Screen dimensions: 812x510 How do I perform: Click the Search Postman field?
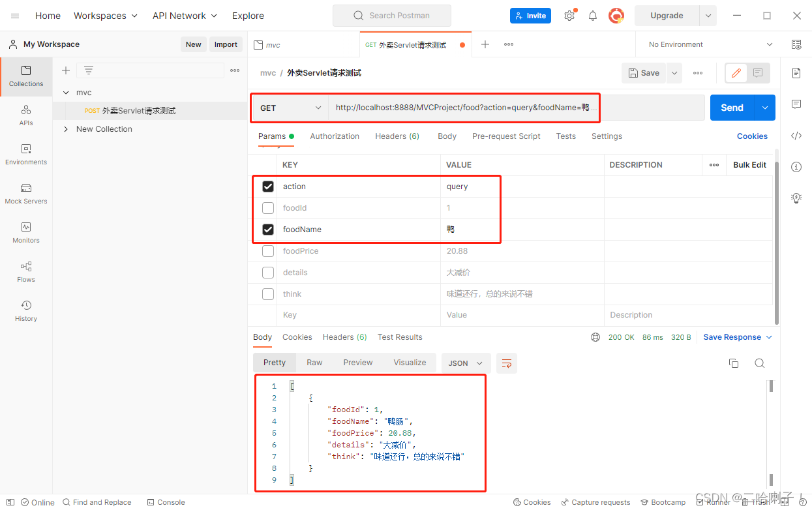[391, 16]
